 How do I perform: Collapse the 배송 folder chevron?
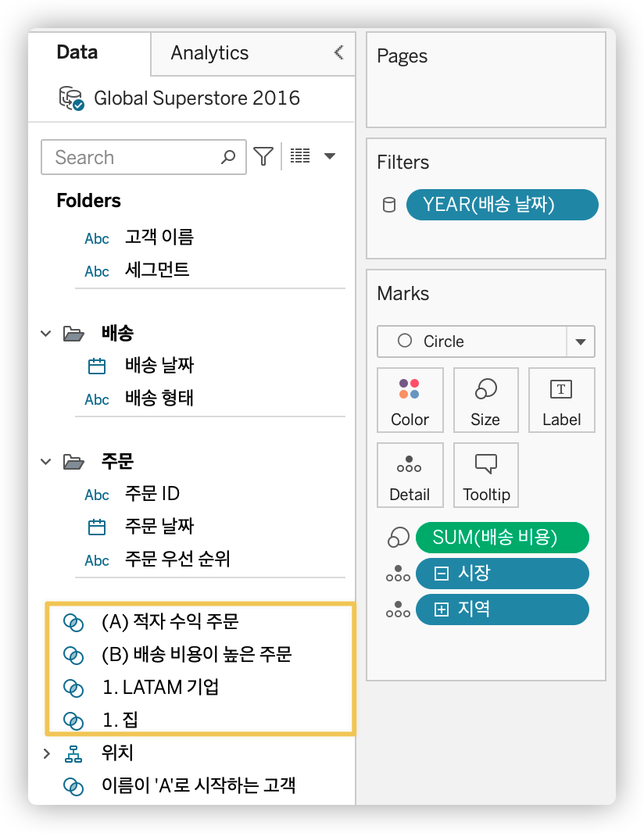[x=46, y=334]
